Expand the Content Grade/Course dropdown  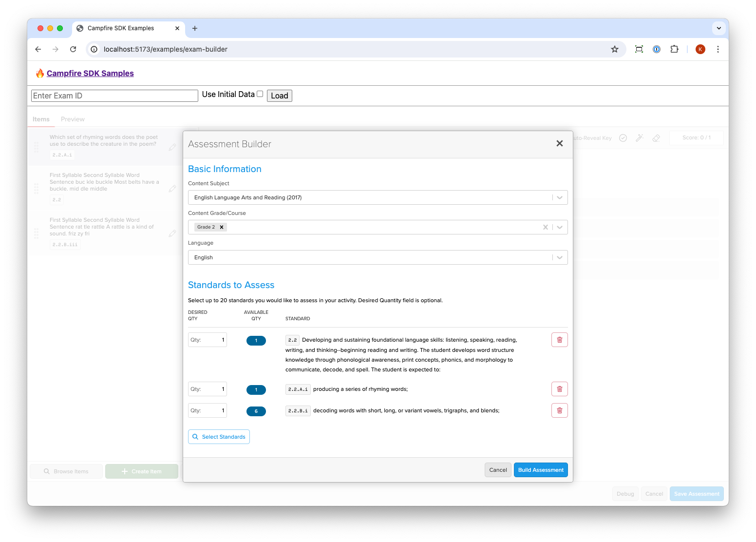click(560, 227)
